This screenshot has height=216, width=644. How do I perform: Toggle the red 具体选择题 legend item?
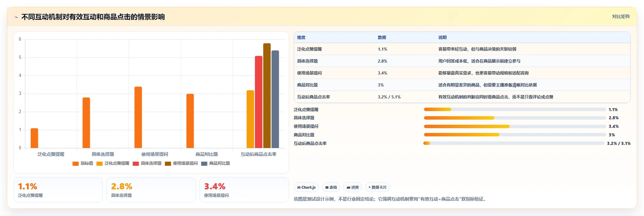pyautogui.click(x=147, y=163)
